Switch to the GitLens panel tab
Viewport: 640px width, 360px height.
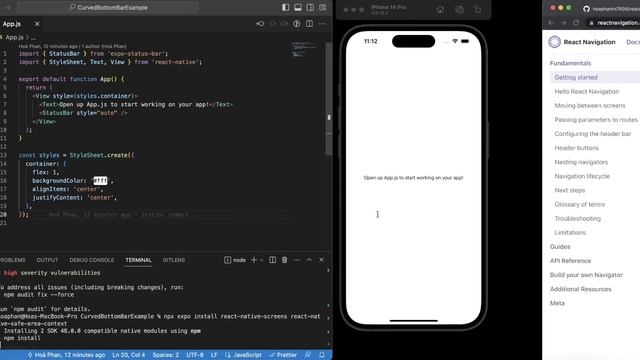(174, 260)
